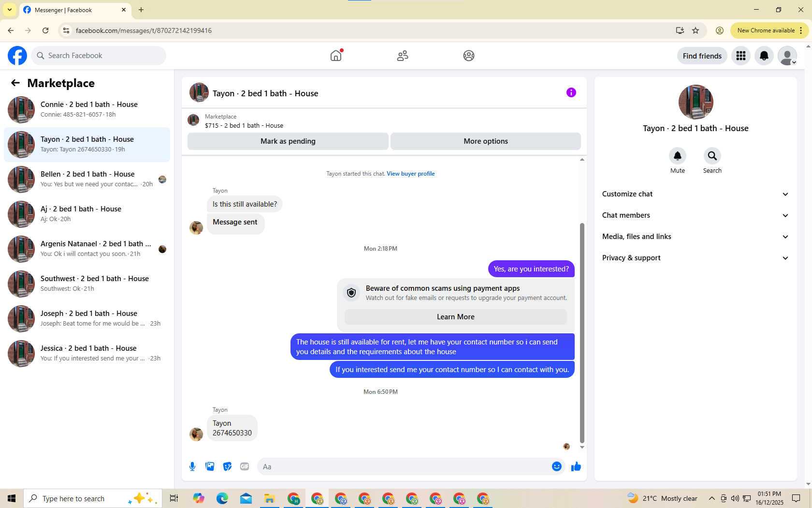Follow the View buyer profile link
The image size is (812, 508).
point(411,174)
